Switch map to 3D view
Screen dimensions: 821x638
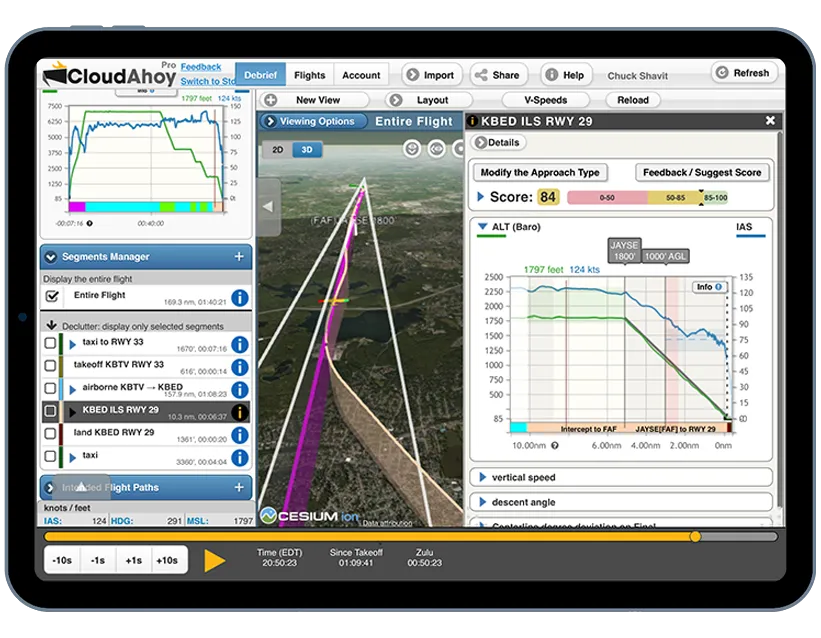tap(307, 150)
